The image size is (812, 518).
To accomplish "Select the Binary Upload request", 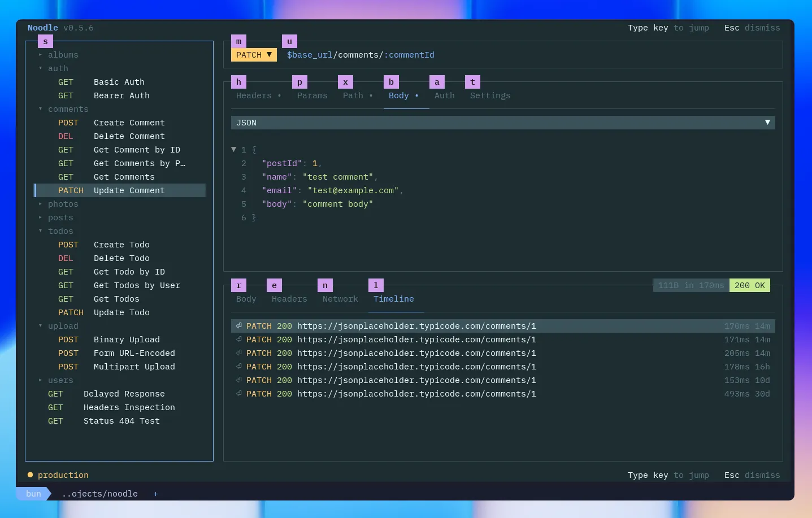I will click(x=120, y=339).
